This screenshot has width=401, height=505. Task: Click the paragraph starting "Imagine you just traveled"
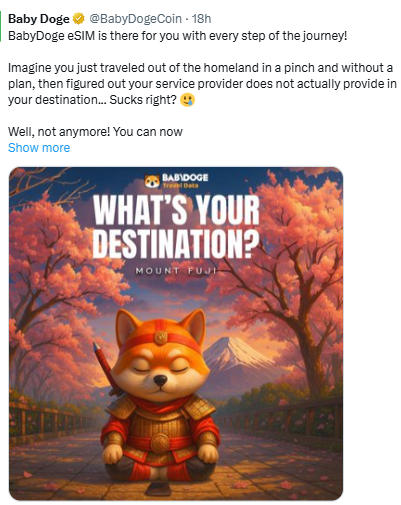point(202,84)
